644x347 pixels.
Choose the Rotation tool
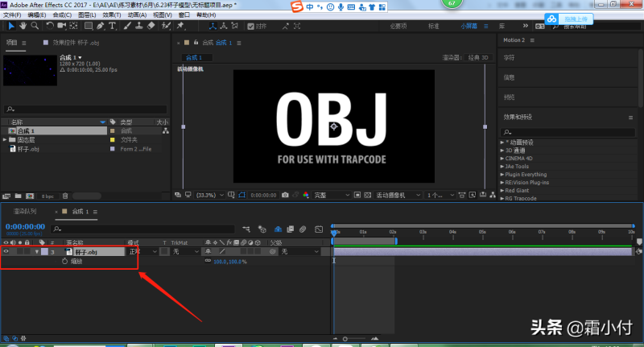click(x=50, y=25)
